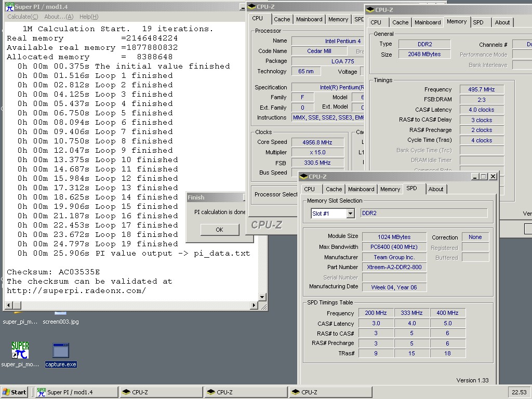This screenshot has height=399, width=532.
Task: Click the 'Cedar Mill' code name value
Action: (x=319, y=51)
